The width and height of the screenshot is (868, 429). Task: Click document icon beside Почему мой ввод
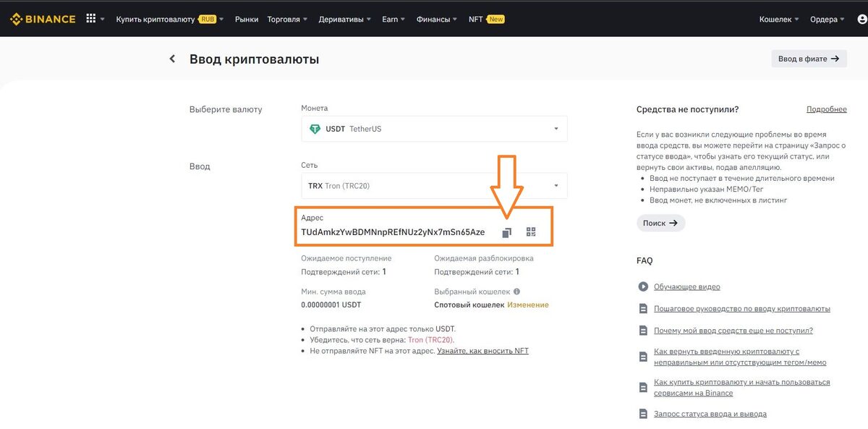[x=643, y=330]
